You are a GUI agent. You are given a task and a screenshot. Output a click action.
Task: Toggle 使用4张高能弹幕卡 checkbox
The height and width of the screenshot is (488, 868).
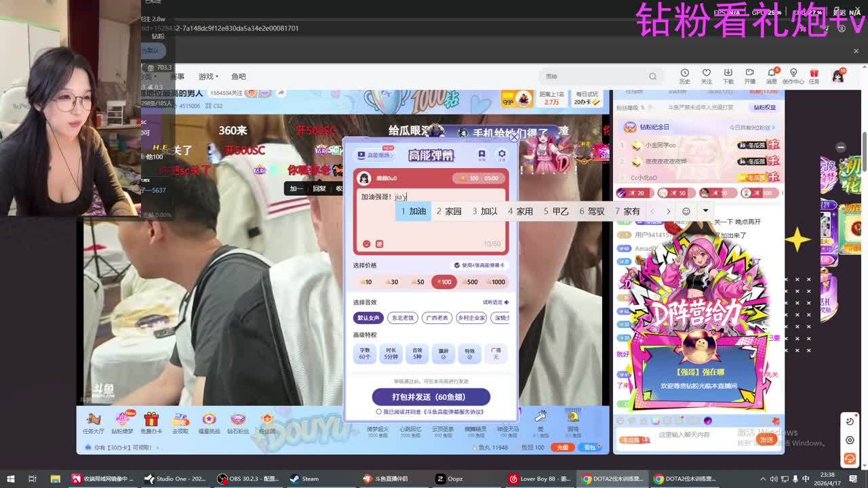(457, 265)
